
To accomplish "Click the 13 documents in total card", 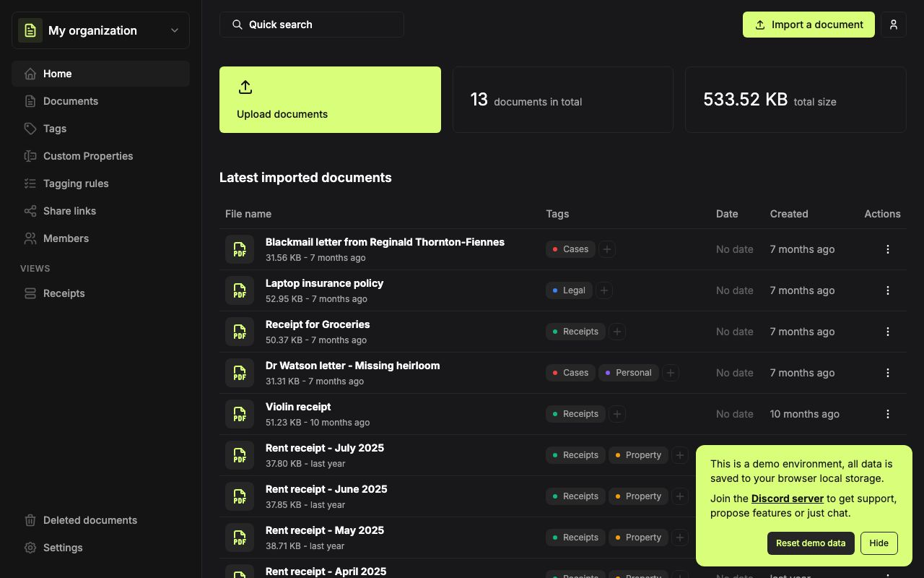I will tap(562, 100).
